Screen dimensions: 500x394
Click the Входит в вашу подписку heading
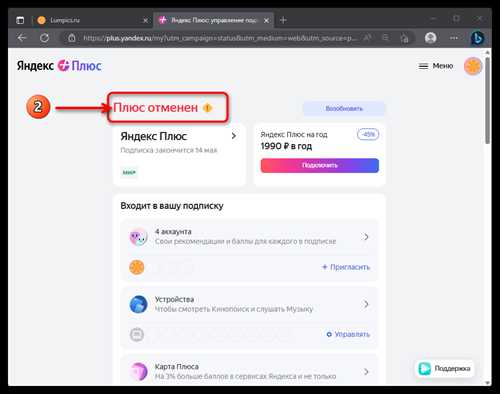pos(172,206)
